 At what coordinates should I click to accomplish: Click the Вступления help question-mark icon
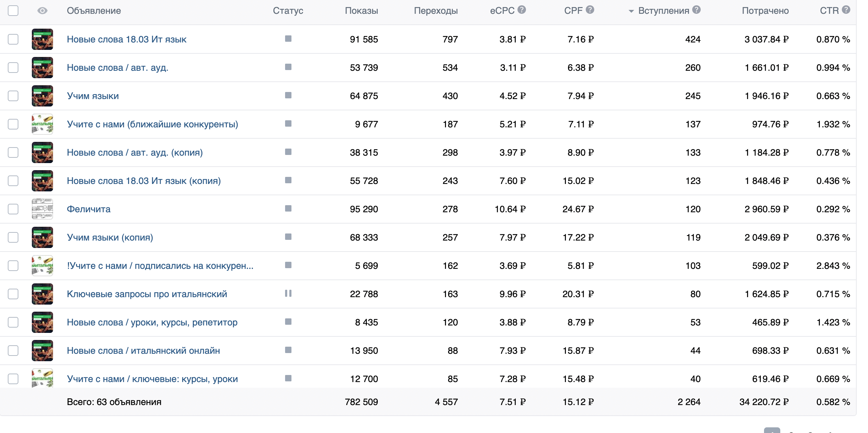point(696,10)
